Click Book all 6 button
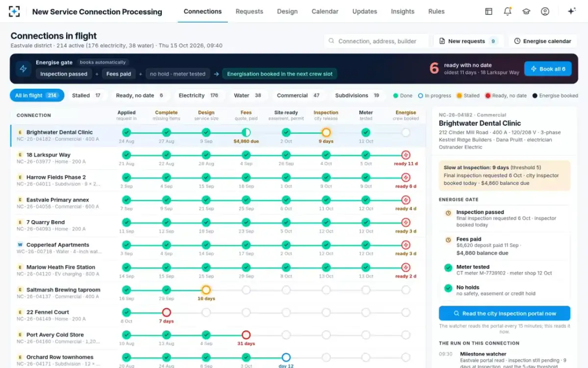 [548, 69]
